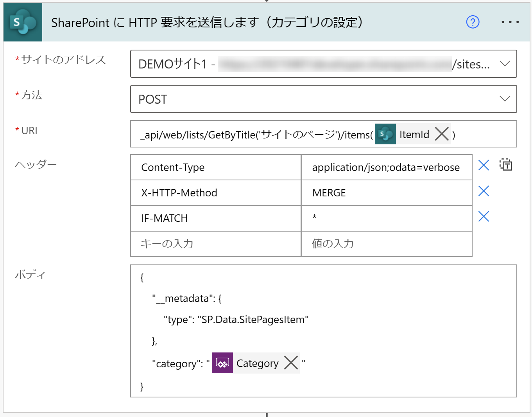Viewport: 532px width, 417px height.
Task: Delete the Content-Type header row
Action: [x=484, y=165]
